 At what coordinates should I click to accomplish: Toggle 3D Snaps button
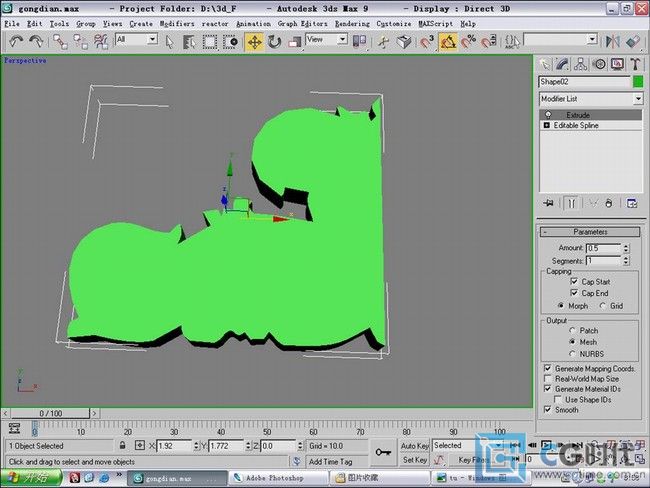tap(427, 41)
